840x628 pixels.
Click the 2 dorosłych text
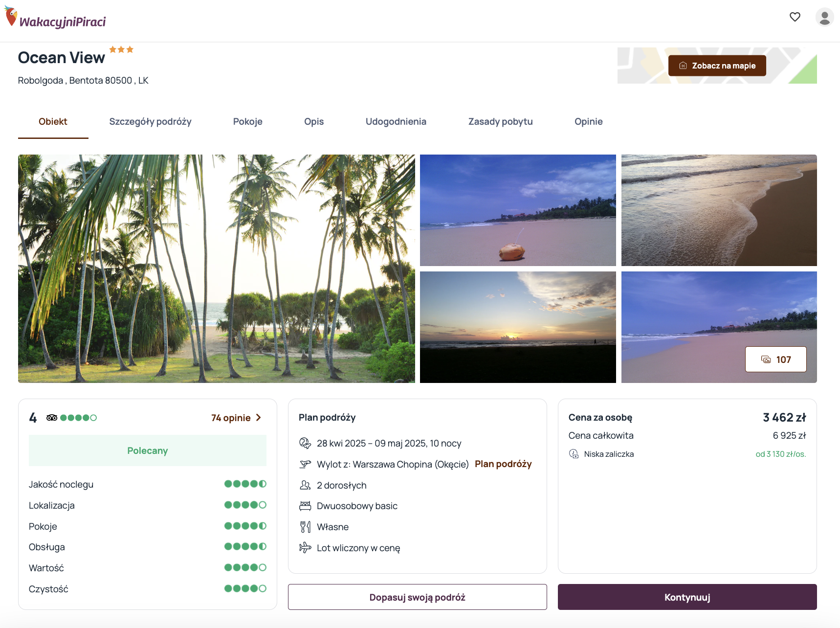(x=341, y=485)
